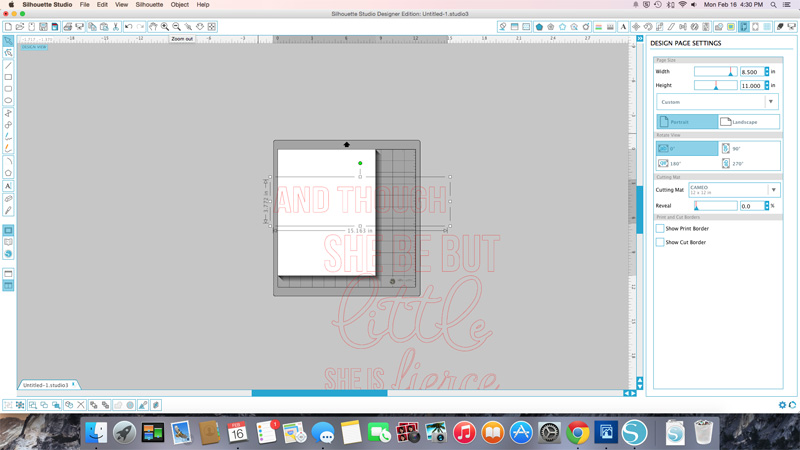The image size is (800, 450).
Task: Open a file with the folder icon
Action: coord(20,27)
